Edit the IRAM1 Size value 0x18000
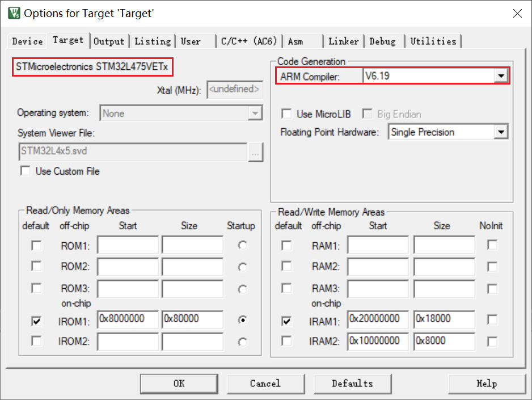 point(445,319)
